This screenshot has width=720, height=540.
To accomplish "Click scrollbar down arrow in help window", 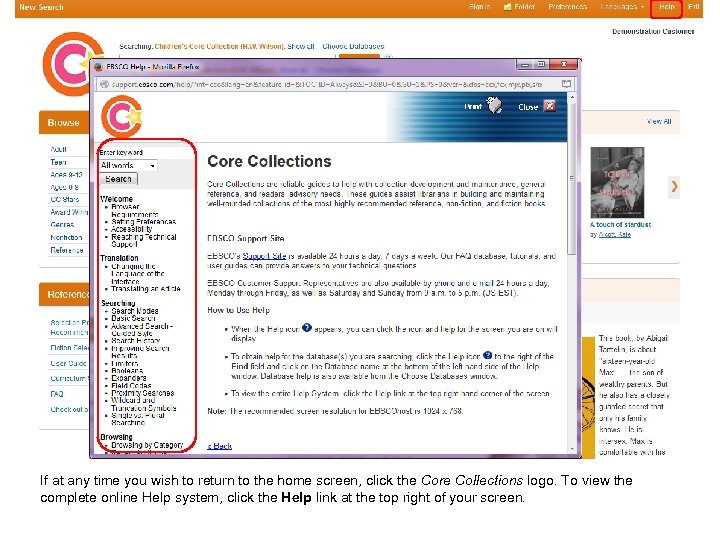I will tap(572, 449).
